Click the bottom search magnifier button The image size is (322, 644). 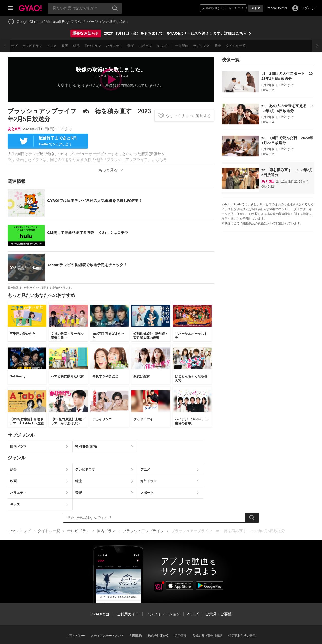252,518
